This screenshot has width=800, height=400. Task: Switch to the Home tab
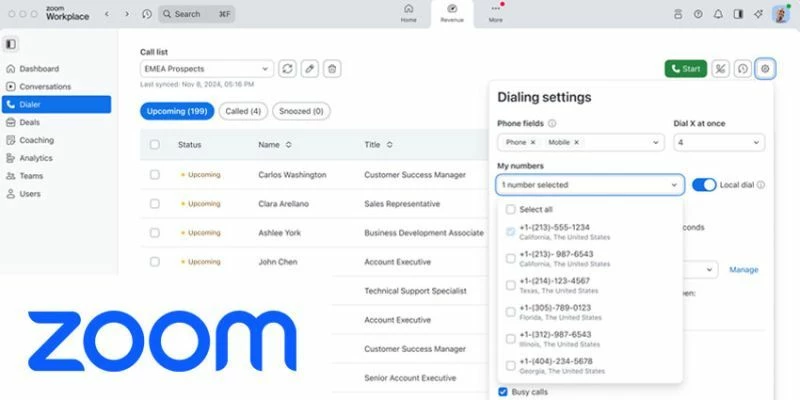point(408,14)
